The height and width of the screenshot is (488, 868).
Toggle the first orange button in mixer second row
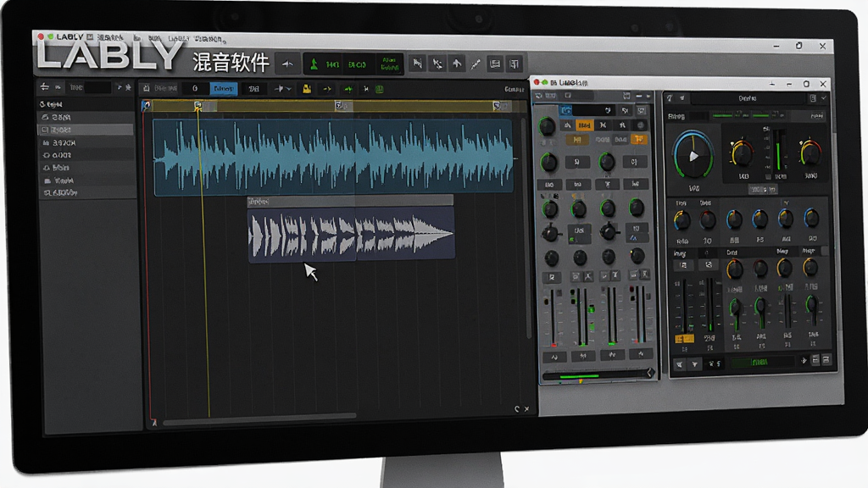[576, 140]
